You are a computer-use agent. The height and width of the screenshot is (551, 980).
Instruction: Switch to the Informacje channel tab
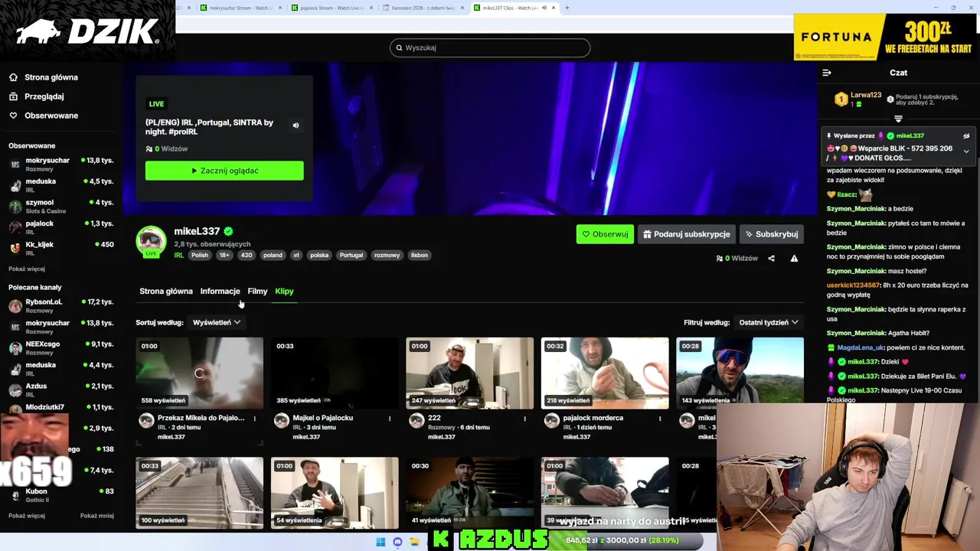pyautogui.click(x=220, y=292)
